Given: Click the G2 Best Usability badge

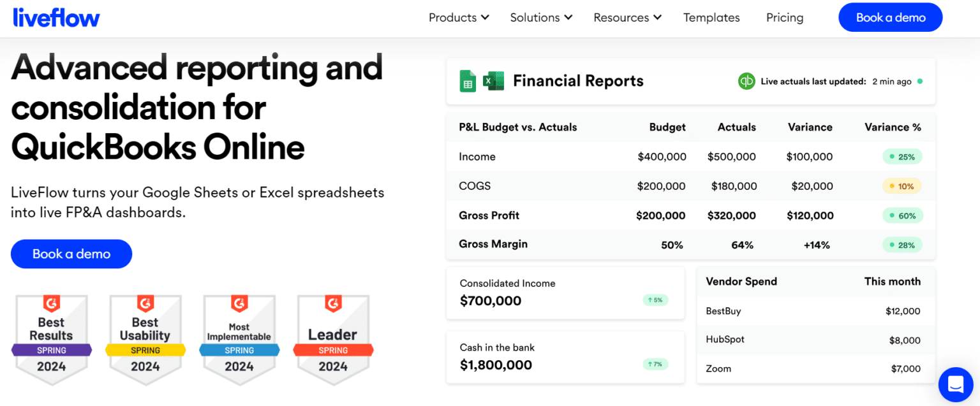Looking at the screenshot, I should 145,339.
